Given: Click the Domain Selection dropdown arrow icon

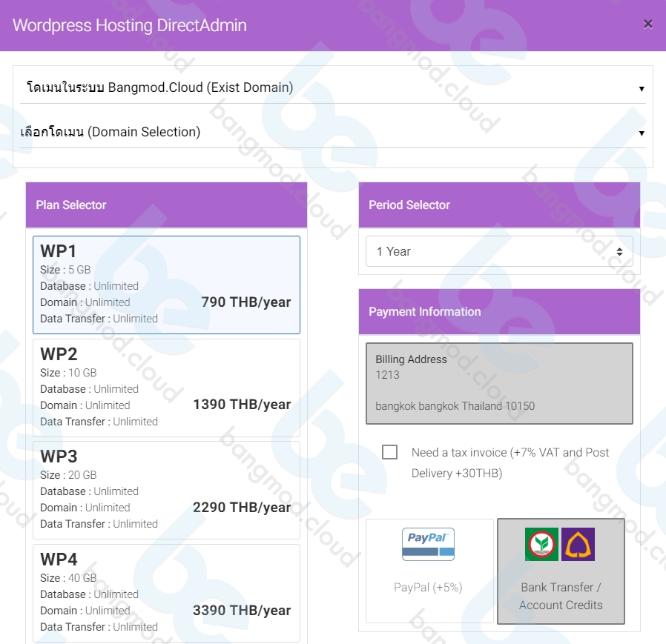Looking at the screenshot, I should [x=642, y=133].
